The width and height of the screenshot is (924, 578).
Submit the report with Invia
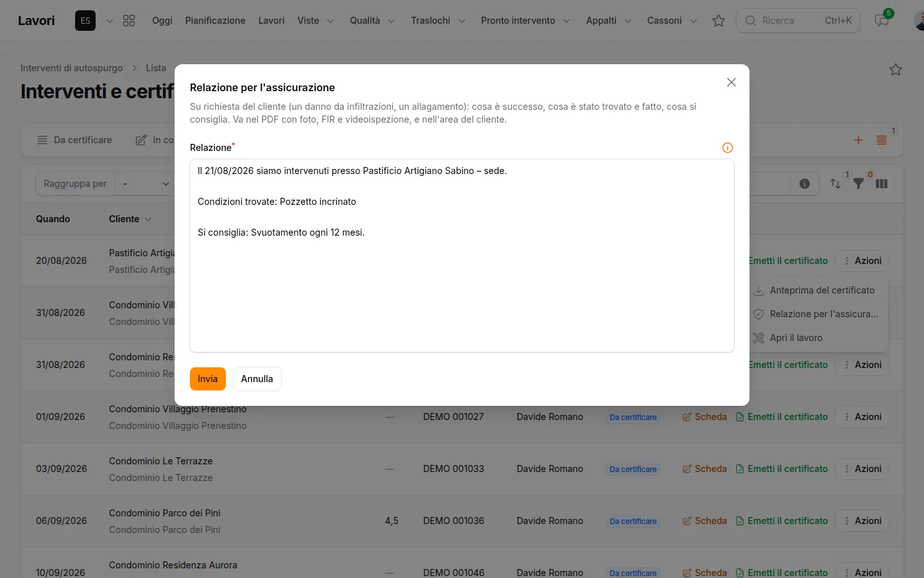[x=208, y=379]
